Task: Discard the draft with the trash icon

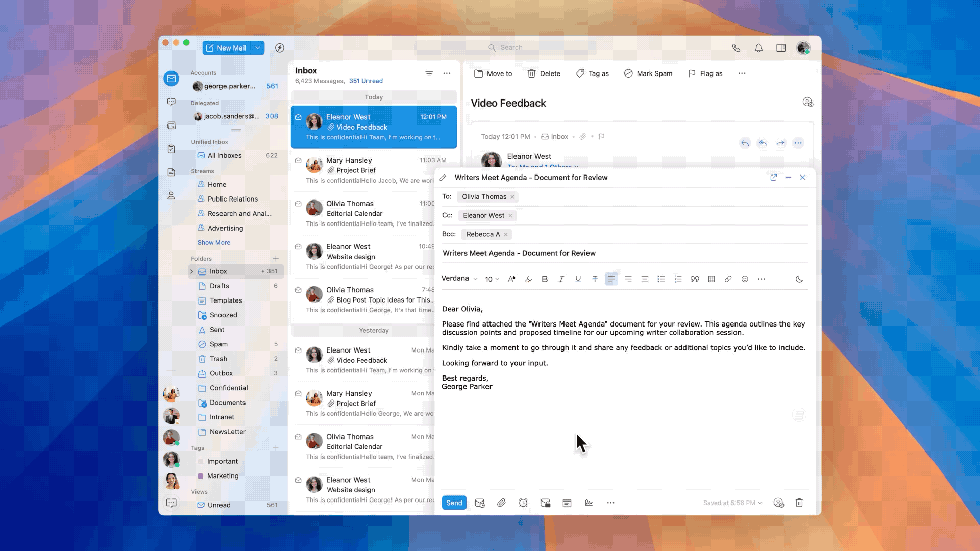Action: pyautogui.click(x=799, y=503)
